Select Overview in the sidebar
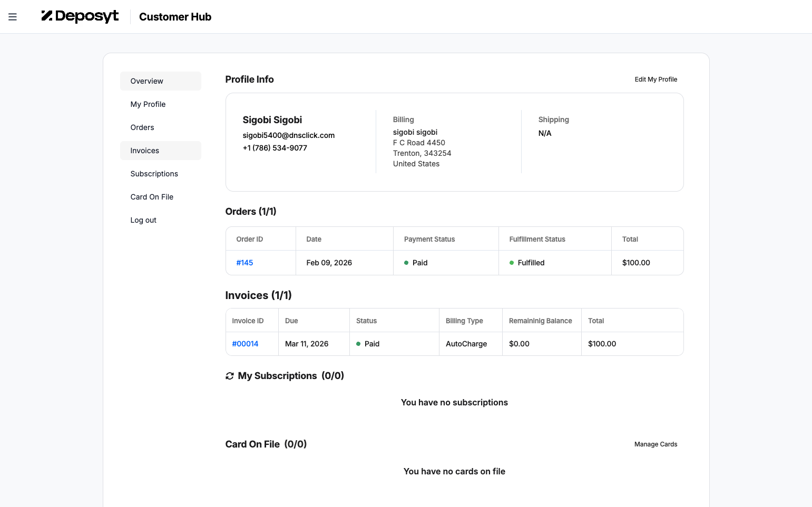The image size is (812, 507). [x=161, y=81]
